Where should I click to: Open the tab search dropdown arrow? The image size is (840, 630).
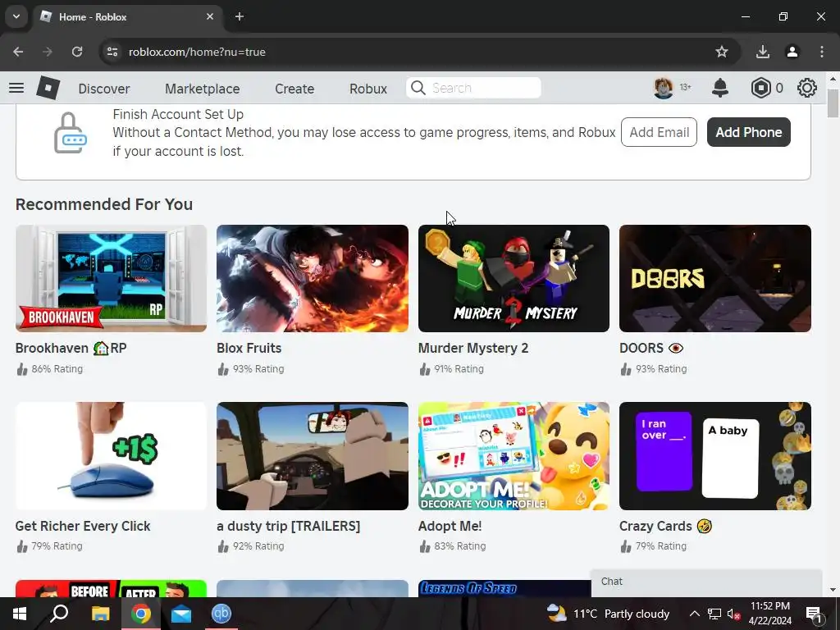pyautogui.click(x=16, y=16)
